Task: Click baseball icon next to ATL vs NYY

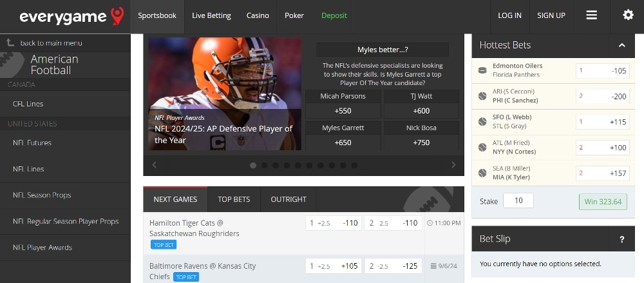Action: coord(482,147)
